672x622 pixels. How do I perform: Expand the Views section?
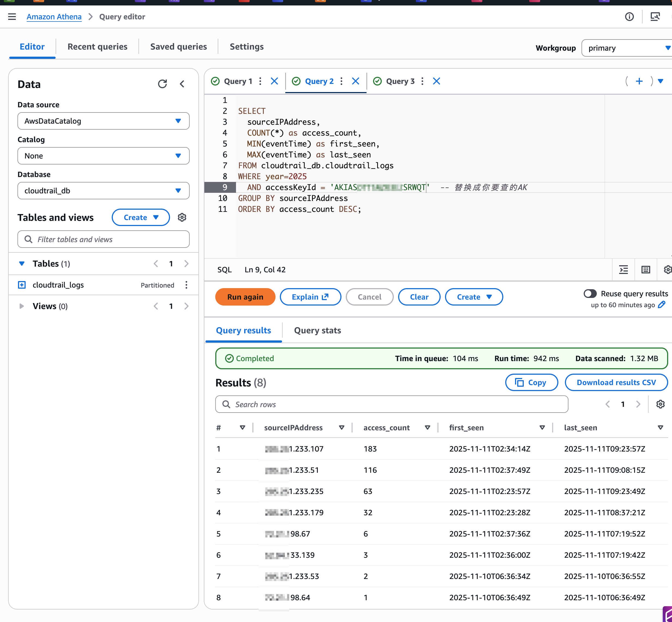pos(22,306)
